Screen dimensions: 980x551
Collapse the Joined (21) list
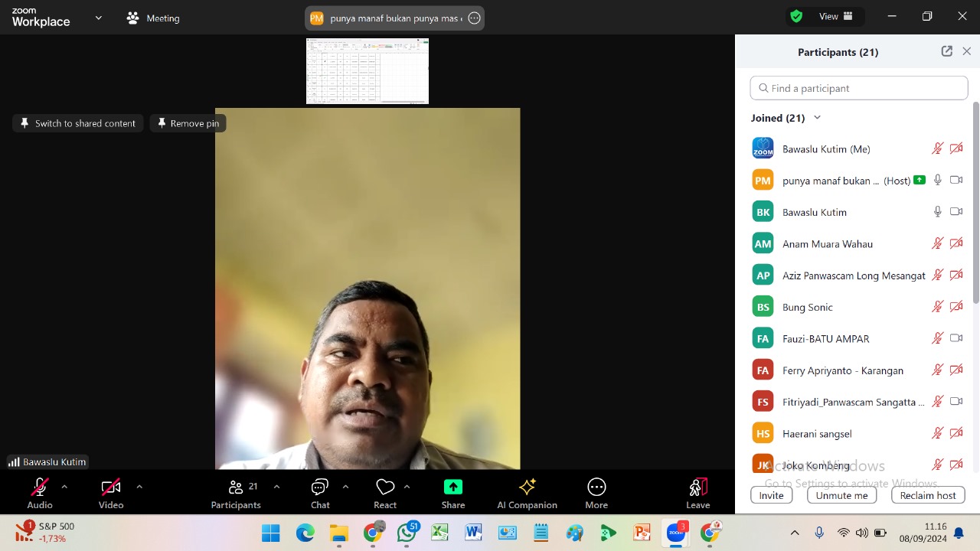817,118
